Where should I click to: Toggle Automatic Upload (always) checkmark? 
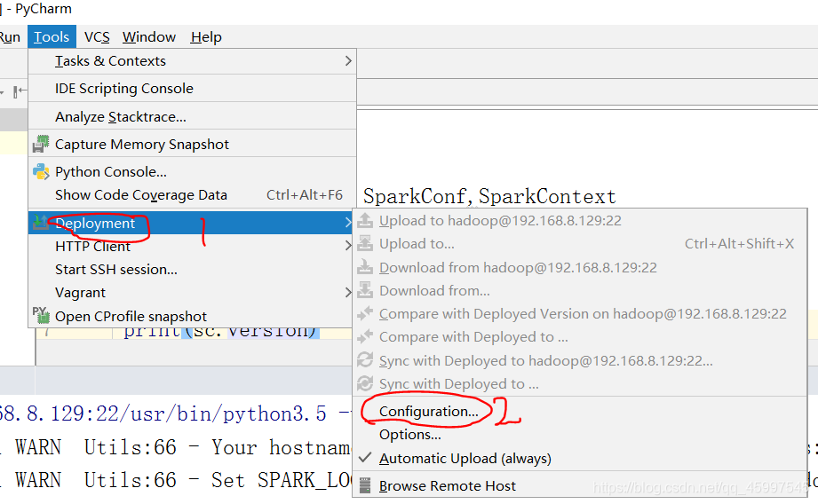click(x=365, y=458)
